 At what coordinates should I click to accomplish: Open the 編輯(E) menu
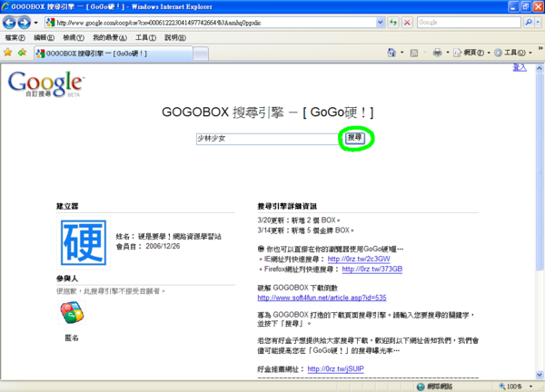[44, 37]
